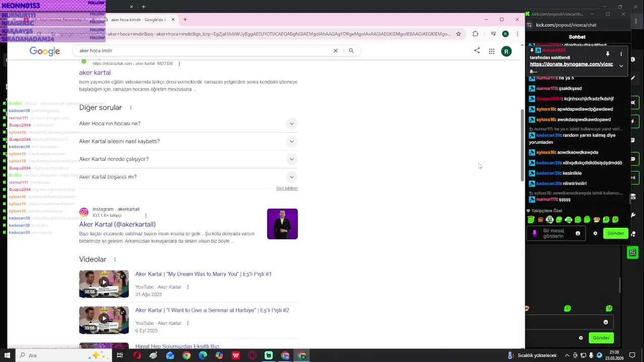Open the Aker Kartal Instagram profile thumbnail

[x=282, y=224]
